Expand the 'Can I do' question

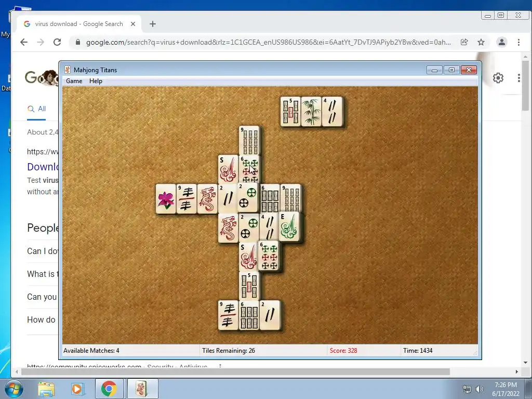[x=43, y=251]
